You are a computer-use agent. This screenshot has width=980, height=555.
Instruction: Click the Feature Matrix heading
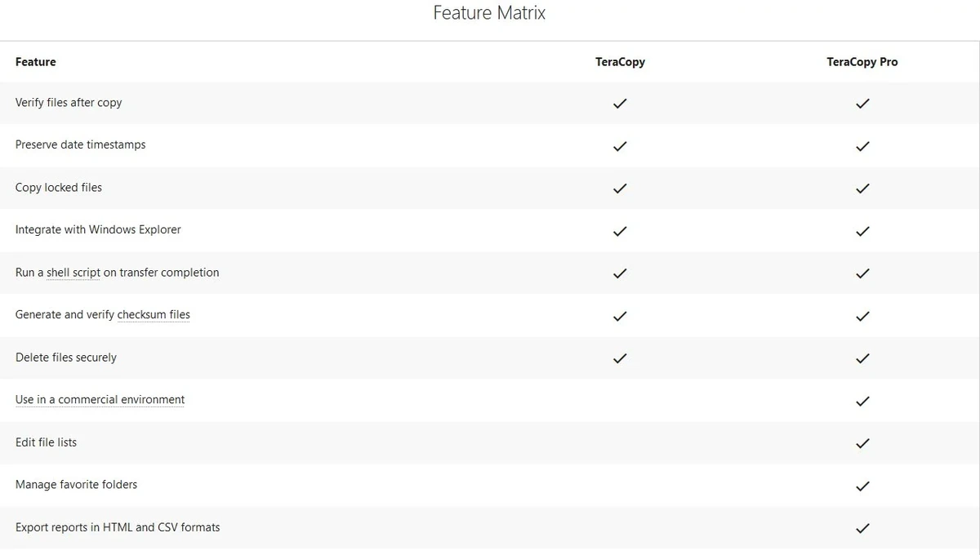[x=489, y=13]
